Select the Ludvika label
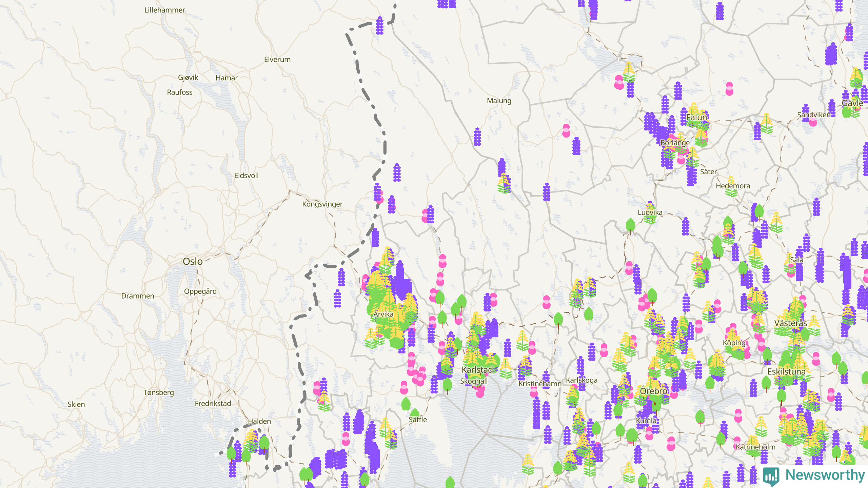This screenshot has width=868, height=488. (x=650, y=212)
